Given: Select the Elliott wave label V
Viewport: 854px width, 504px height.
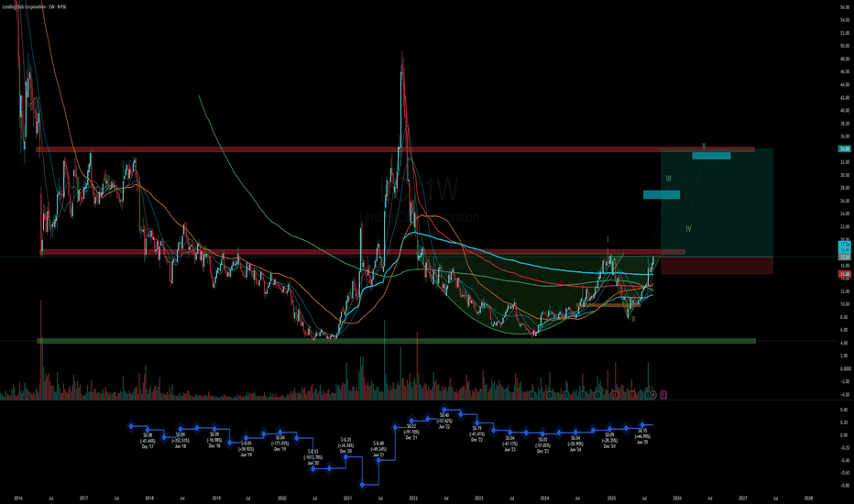Looking at the screenshot, I should tap(704, 146).
